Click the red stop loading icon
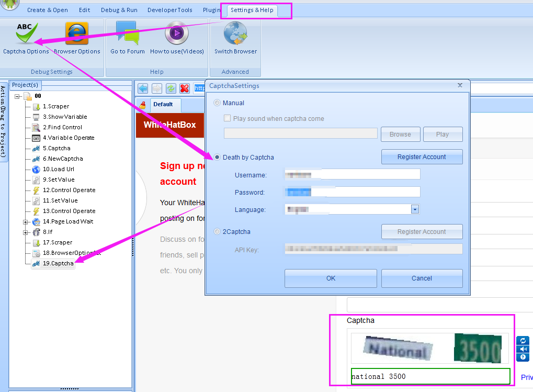533x392 pixels. point(185,88)
